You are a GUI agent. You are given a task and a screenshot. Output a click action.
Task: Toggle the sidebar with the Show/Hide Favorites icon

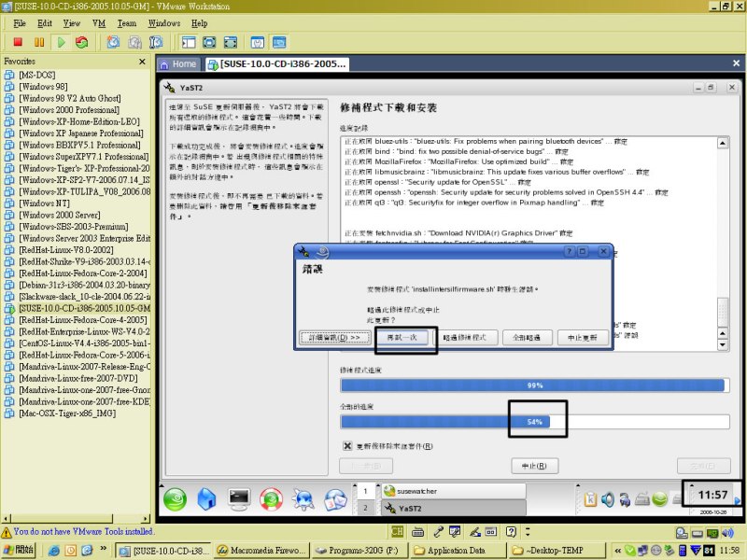189,42
